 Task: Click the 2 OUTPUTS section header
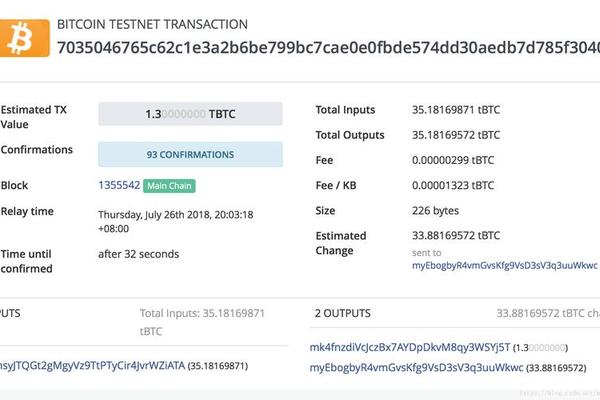[x=343, y=313]
